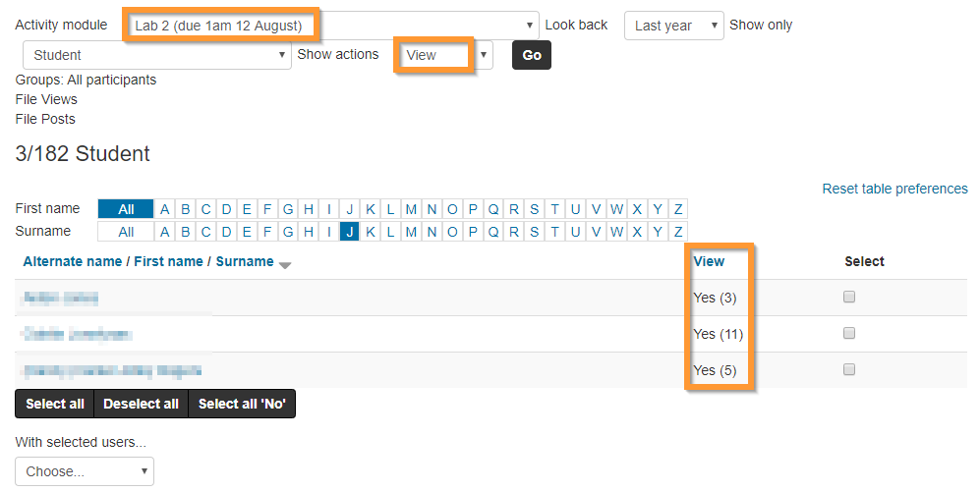The height and width of the screenshot is (492, 980).
Task: Filter First name by letter Z
Action: [678, 209]
